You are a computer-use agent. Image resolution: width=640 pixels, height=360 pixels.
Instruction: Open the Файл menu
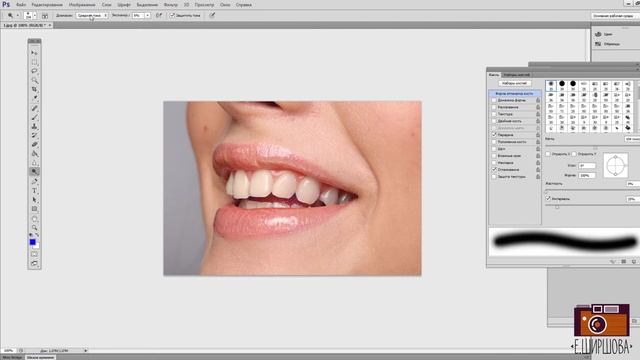(21, 5)
